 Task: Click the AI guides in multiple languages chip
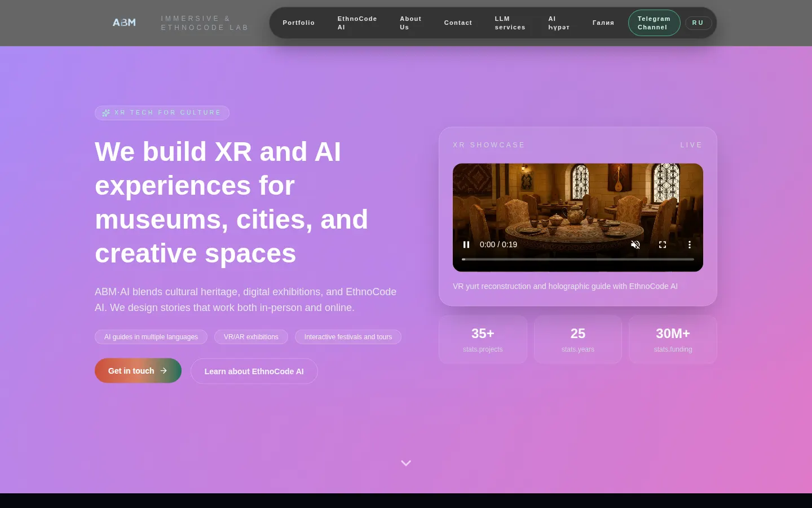point(151,337)
